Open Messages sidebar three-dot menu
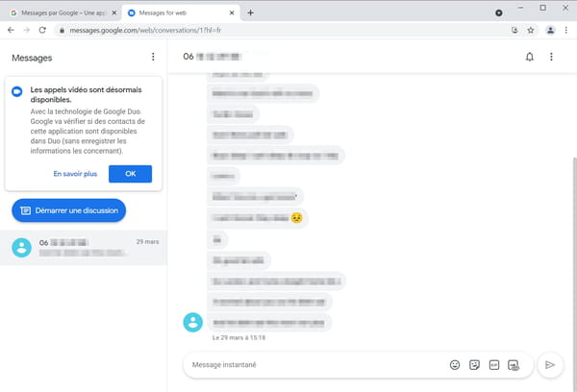The height and width of the screenshot is (392, 577). (x=153, y=57)
